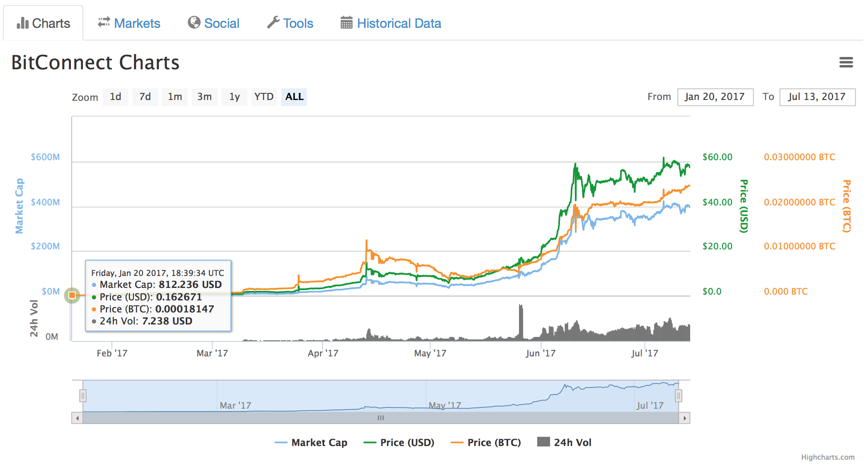Click the BitConnect Charts heading
This screenshot has width=868, height=473.
click(95, 63)
